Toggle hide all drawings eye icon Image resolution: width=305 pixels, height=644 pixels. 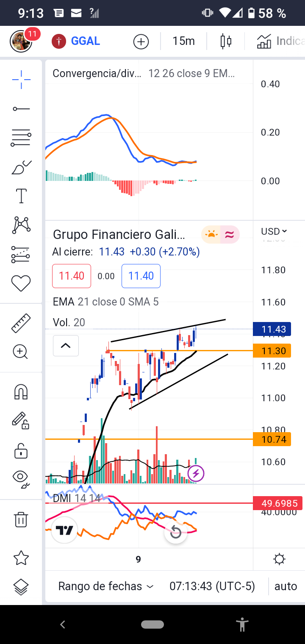pos(21,479)
